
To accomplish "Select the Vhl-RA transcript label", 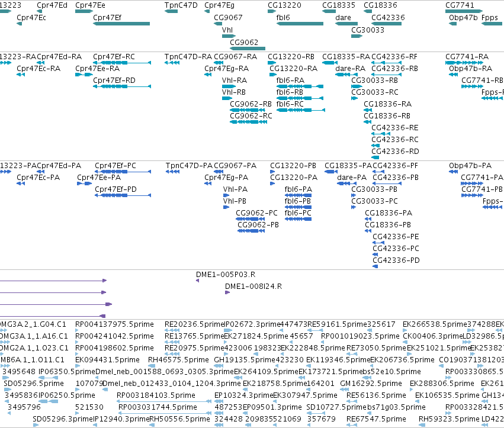I will tap(235, 81).
